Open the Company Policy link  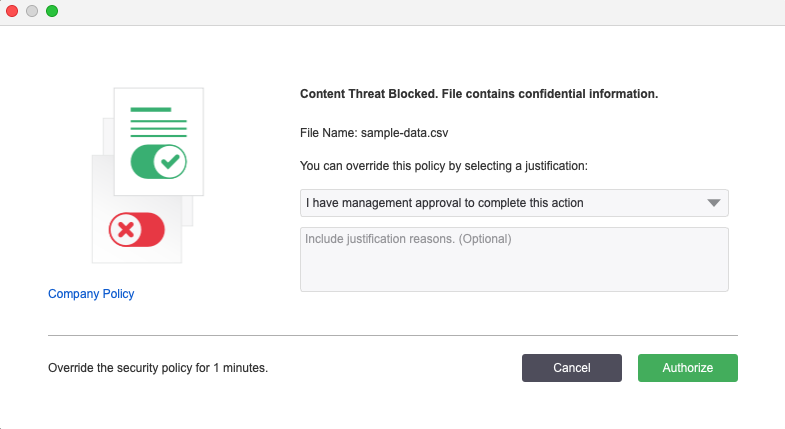91,294
